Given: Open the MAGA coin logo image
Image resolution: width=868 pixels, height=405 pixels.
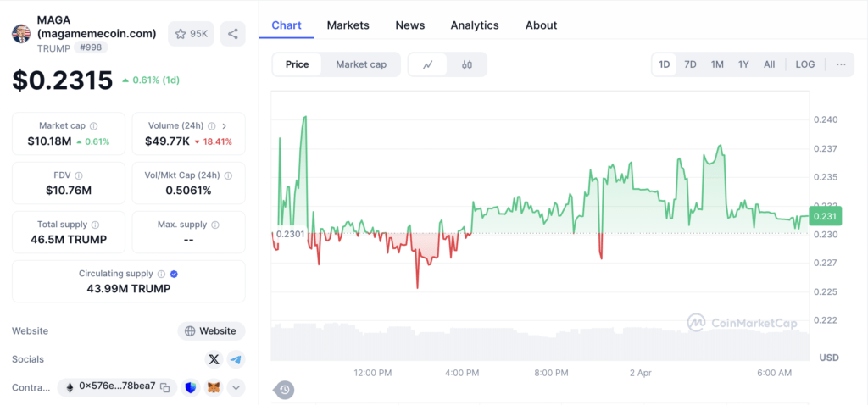Looking at the screenshot, I should pyautogui.click(x=21, y=34).
